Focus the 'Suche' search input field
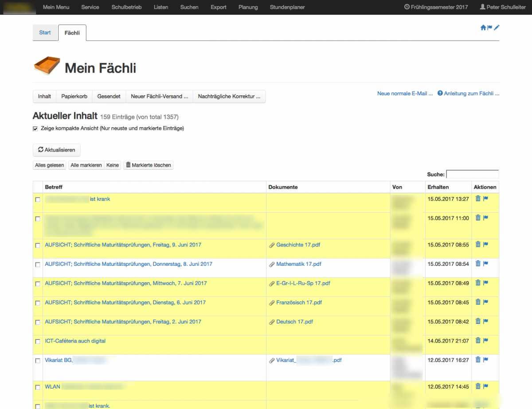532x409 pixels. 472,174
